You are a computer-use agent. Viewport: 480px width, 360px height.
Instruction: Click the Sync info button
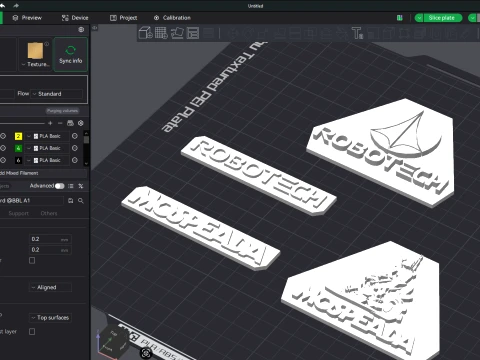pyautogui.click(x=71, y=55)
